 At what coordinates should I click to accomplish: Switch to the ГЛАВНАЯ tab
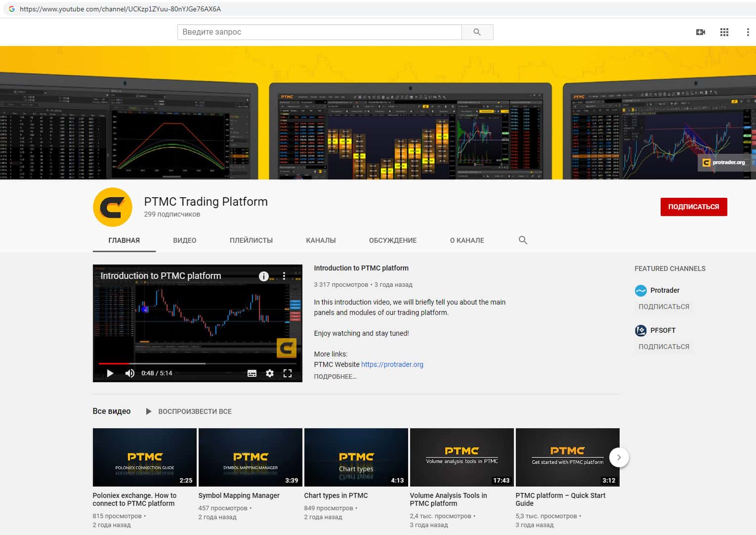pyautogui.click(x=124, y=241)
